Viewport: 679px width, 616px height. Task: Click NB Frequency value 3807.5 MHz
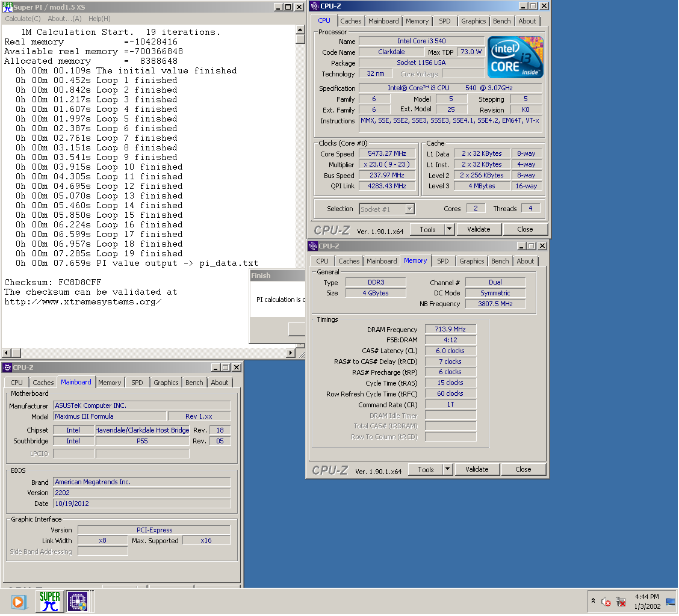(495, 304)
